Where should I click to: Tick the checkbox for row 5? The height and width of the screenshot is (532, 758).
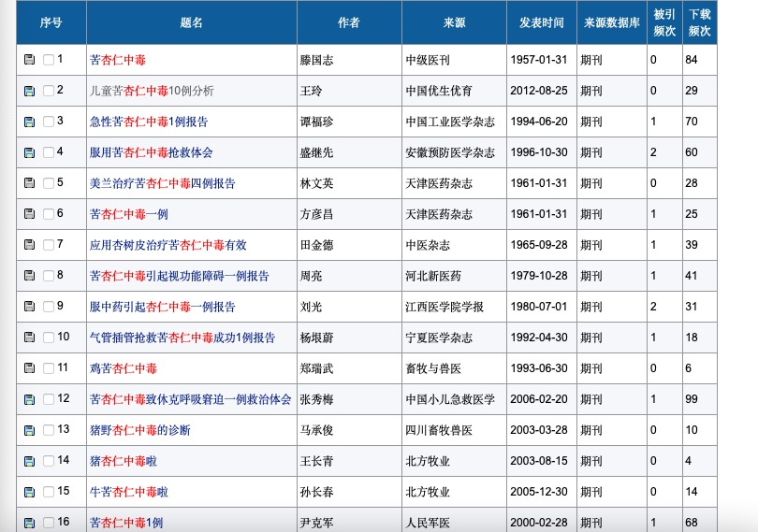(49, 182)
